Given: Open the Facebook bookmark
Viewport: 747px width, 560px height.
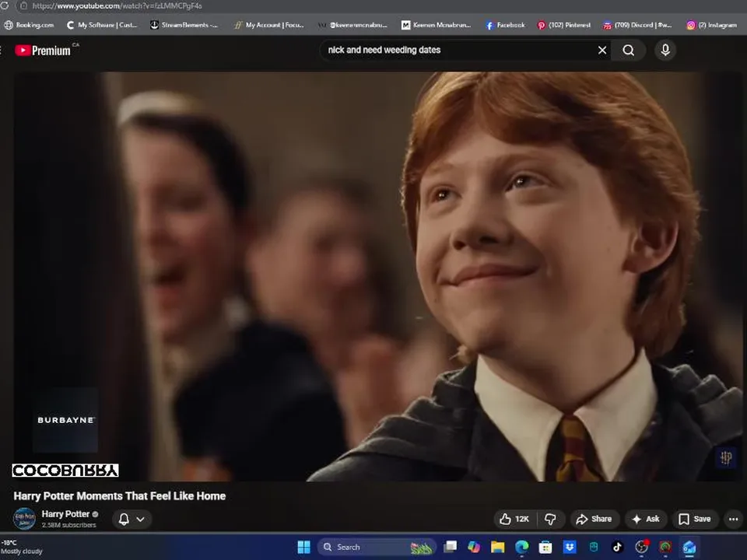Looking at the screenshot, I should pyautogui.click(x=505, y=25).
